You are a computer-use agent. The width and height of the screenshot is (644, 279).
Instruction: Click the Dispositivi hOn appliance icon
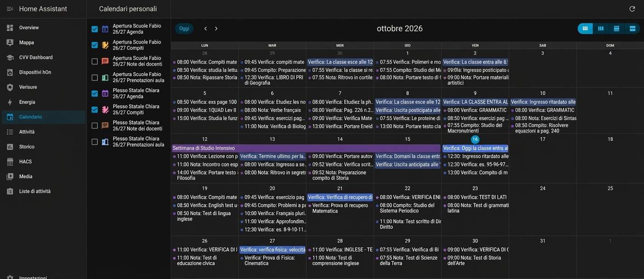tap(10, 72)
